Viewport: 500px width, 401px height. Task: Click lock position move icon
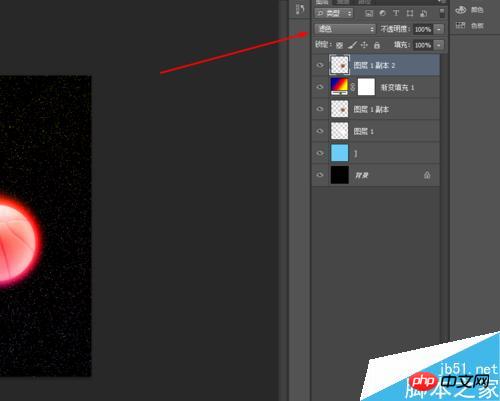coord(364,45)
